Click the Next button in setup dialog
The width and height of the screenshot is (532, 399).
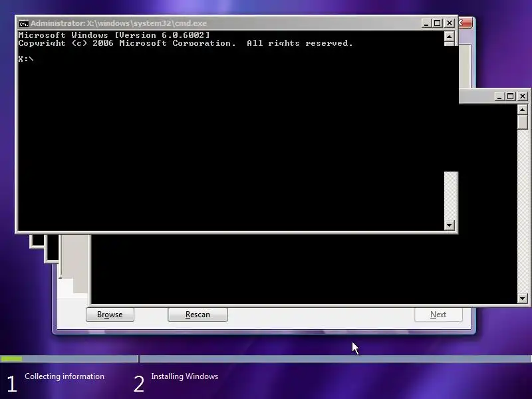click(x=438, y=315)
